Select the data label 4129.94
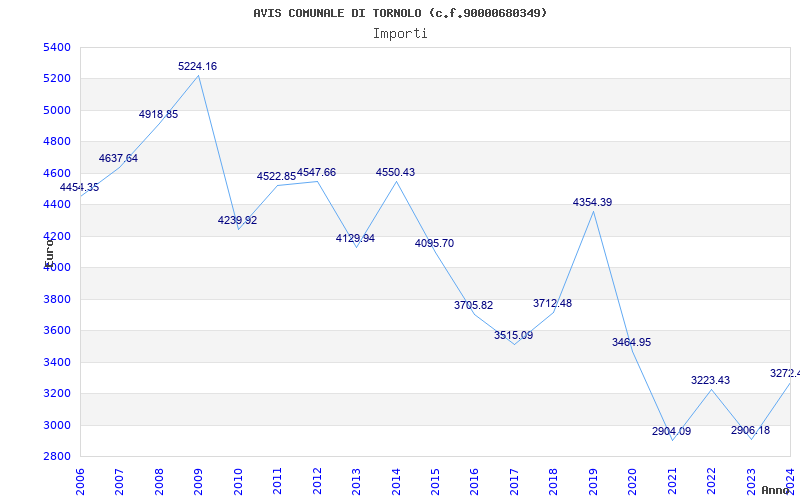Viewport: 800px width, 500px height. [355, 238]
